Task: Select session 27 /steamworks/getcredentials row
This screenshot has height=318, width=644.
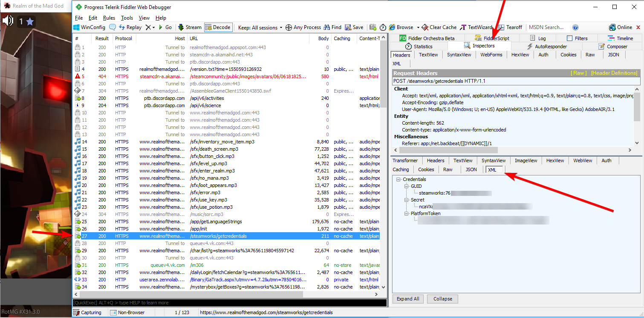Action: (218, 236)
